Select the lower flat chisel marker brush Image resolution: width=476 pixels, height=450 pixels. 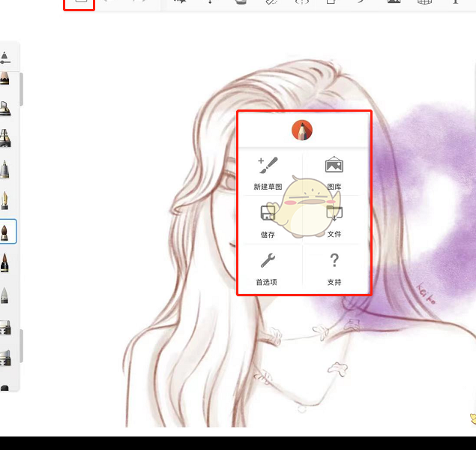(x=5, y=358)
